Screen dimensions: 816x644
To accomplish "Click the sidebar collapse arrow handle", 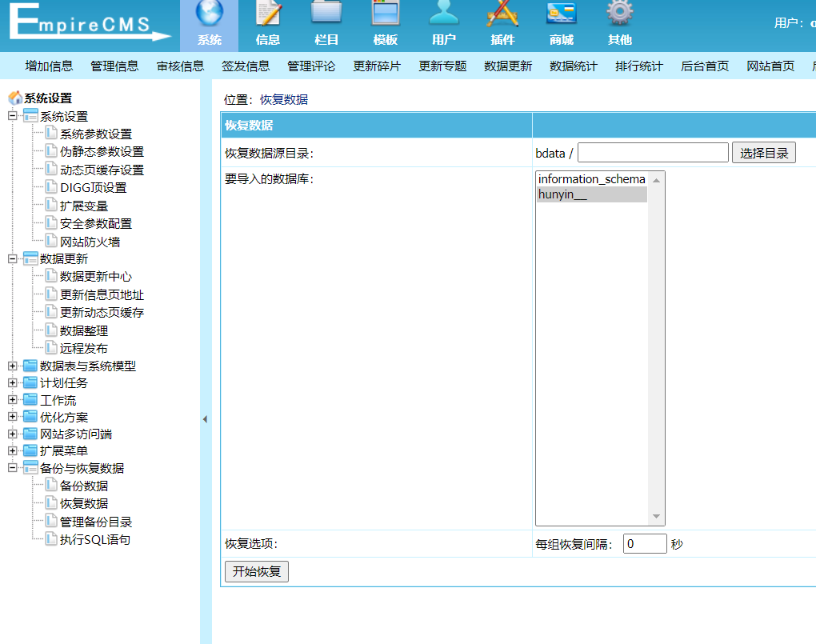I will [x=205, y=419].
